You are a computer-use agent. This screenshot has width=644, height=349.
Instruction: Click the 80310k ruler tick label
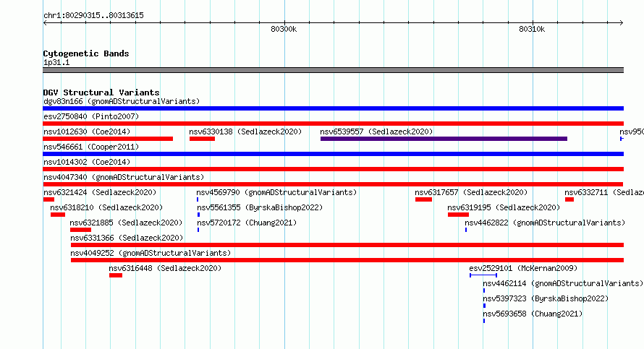click(532, 29)
